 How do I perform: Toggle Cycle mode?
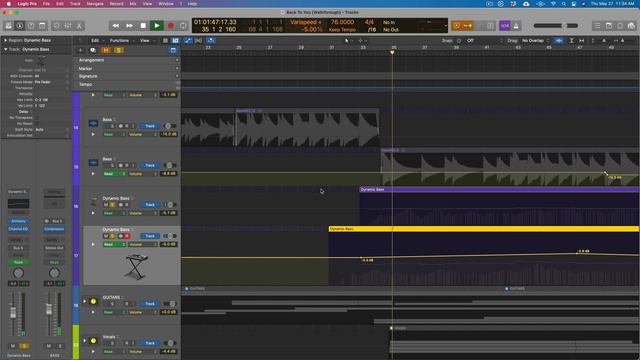[183, 26]
